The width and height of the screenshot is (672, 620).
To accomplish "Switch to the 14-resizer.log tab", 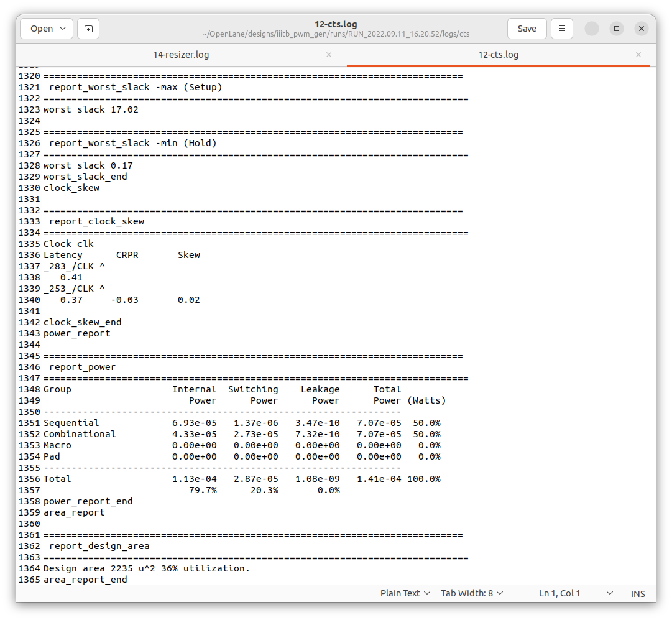I will (x=181, y=55).
